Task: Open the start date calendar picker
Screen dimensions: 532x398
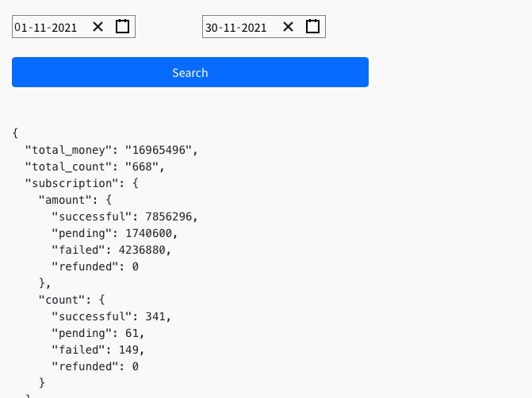Action: point(122,27)
